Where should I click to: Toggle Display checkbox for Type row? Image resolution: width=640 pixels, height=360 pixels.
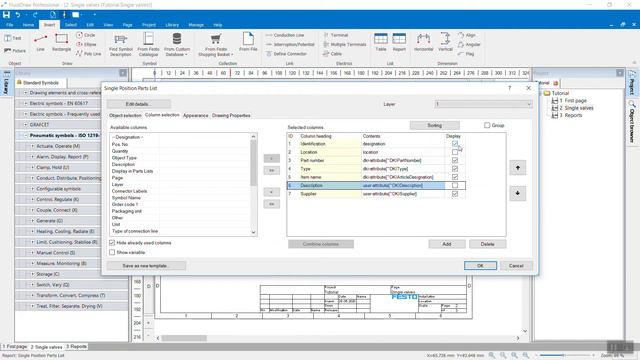(x=455, y=169)
